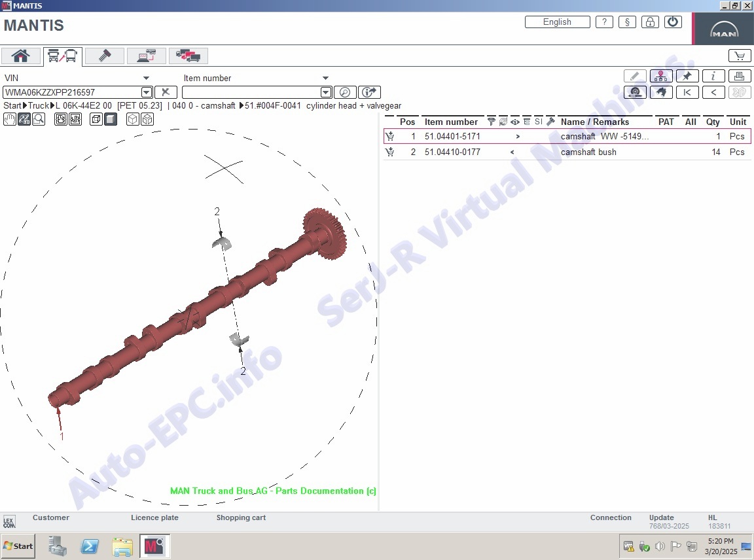
Task: Switch to the truck and bus vehicle tab
Action: point(63,56)
